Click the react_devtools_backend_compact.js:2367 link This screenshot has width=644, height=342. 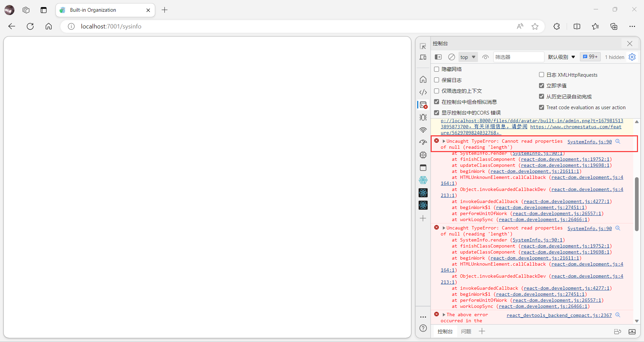(x=559, y=315)
